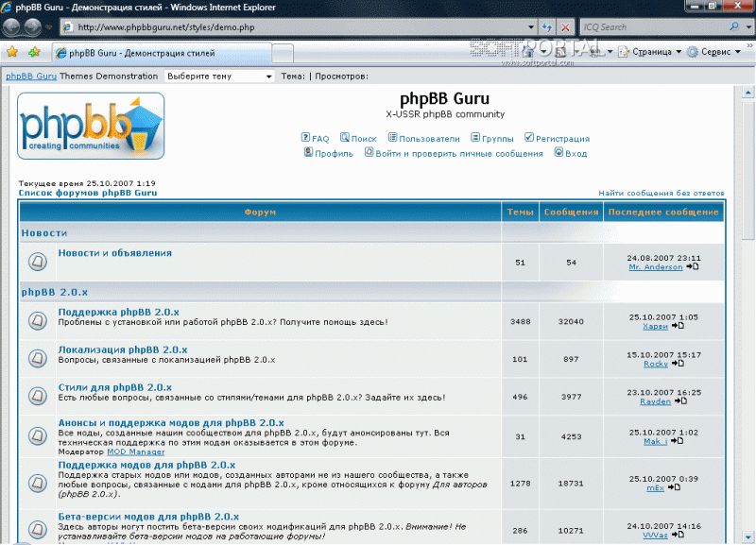This screenshot has width=756, height=545.
Task: Click latest-post arrow icon next to VVVas
Action: click(678, 535)
